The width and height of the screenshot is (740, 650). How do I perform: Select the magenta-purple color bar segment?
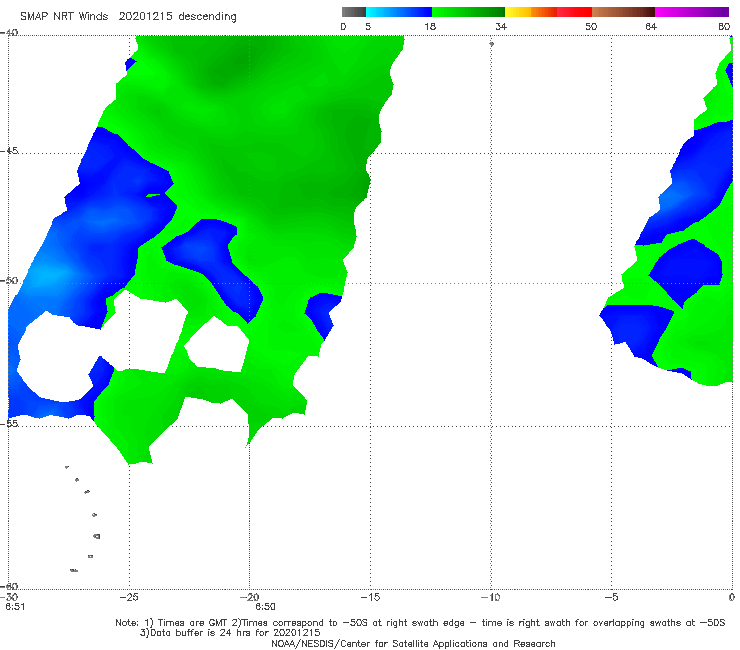point(692,12)
